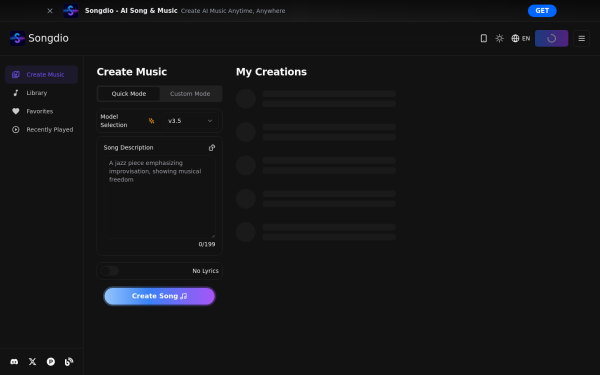Open the EN language selector
The width and height of the screenshot is (600, 375).
click(521, 38)
